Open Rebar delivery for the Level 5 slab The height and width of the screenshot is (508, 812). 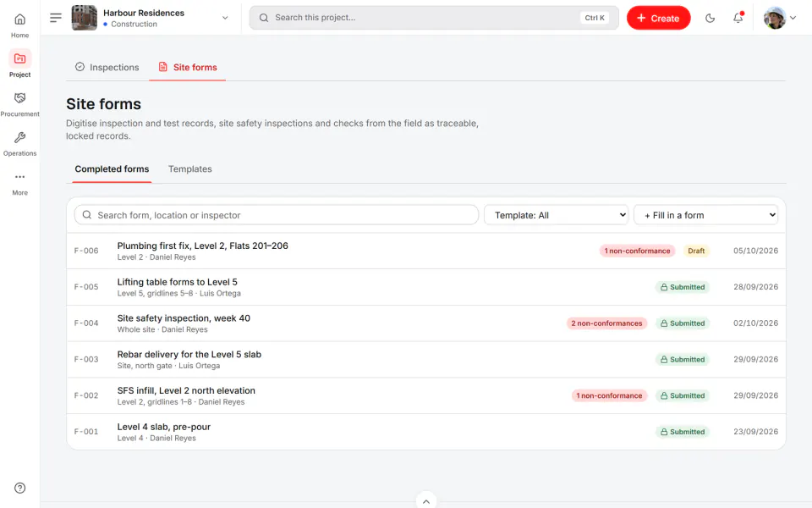[189, 355]
